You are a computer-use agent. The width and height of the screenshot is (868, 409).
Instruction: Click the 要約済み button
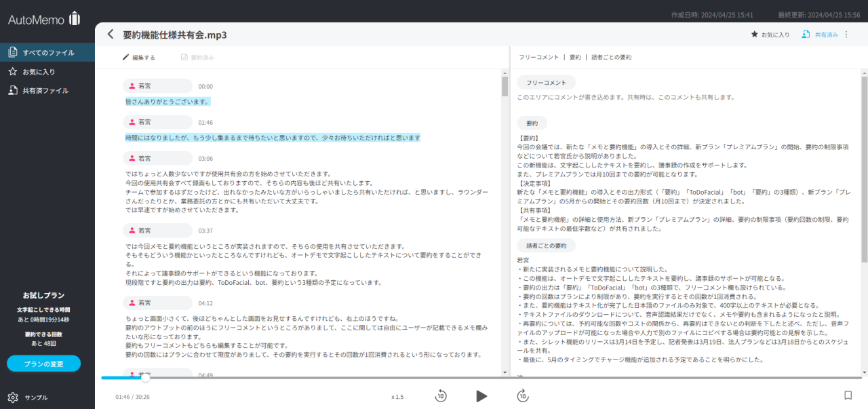197,58
